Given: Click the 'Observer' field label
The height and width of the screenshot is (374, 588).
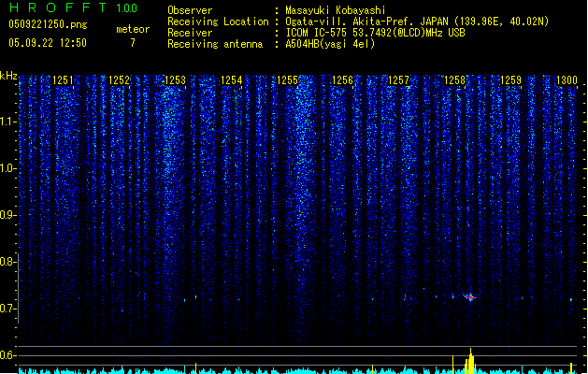Looking at the screenshot, I should pos(190,10).
